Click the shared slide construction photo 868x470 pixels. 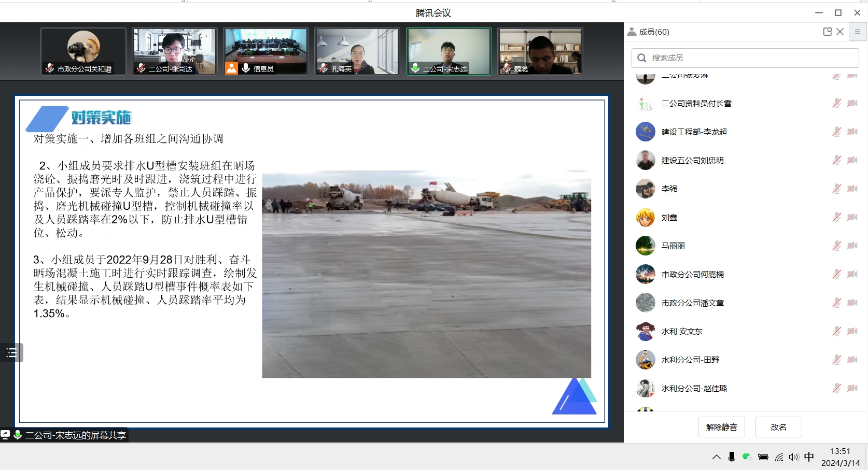426,274
